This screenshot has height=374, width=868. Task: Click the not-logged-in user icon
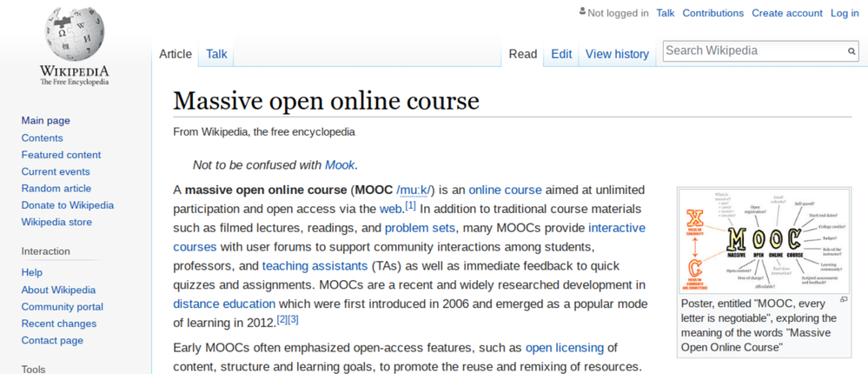(582, 11)
